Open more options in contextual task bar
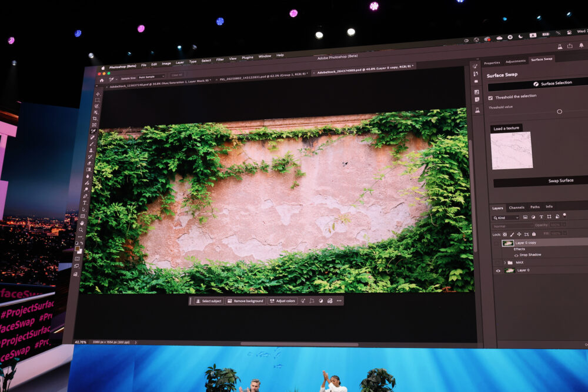This screenshot has height=392, width=588. 339,301
